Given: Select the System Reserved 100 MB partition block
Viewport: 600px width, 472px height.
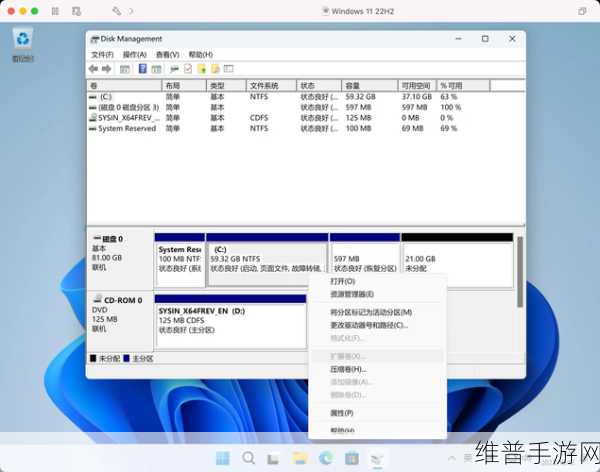Looking at the screenshot, I should click(x=180, y=260).
